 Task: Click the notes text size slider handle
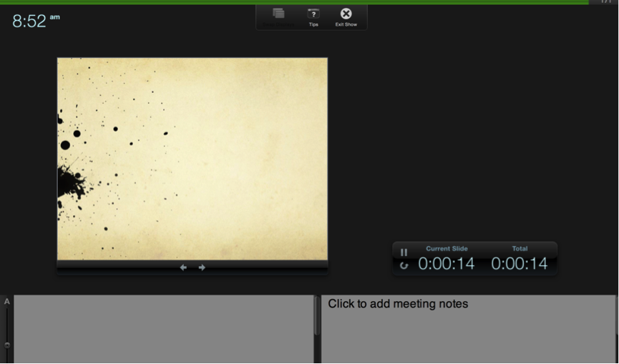[x=7, y=345]
